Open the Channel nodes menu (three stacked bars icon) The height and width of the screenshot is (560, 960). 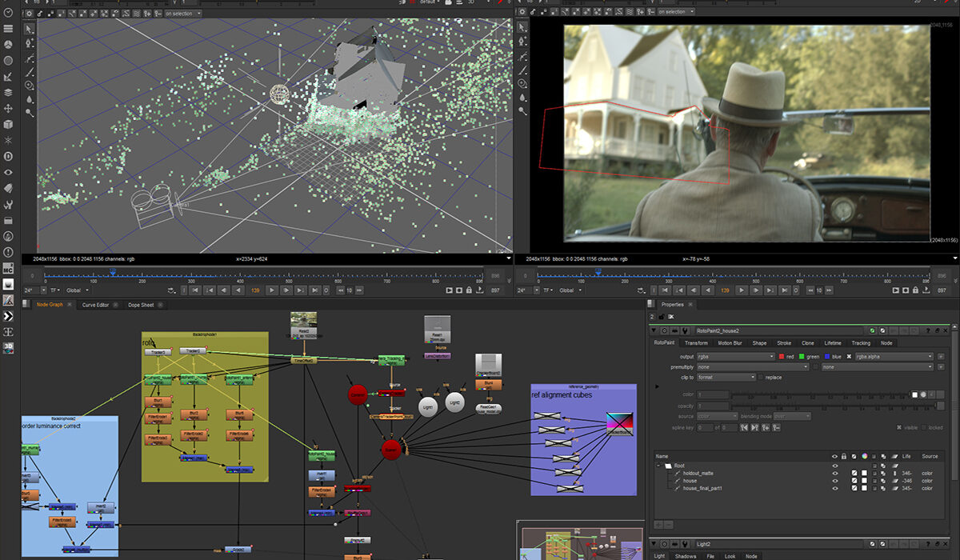pos(8,28)
